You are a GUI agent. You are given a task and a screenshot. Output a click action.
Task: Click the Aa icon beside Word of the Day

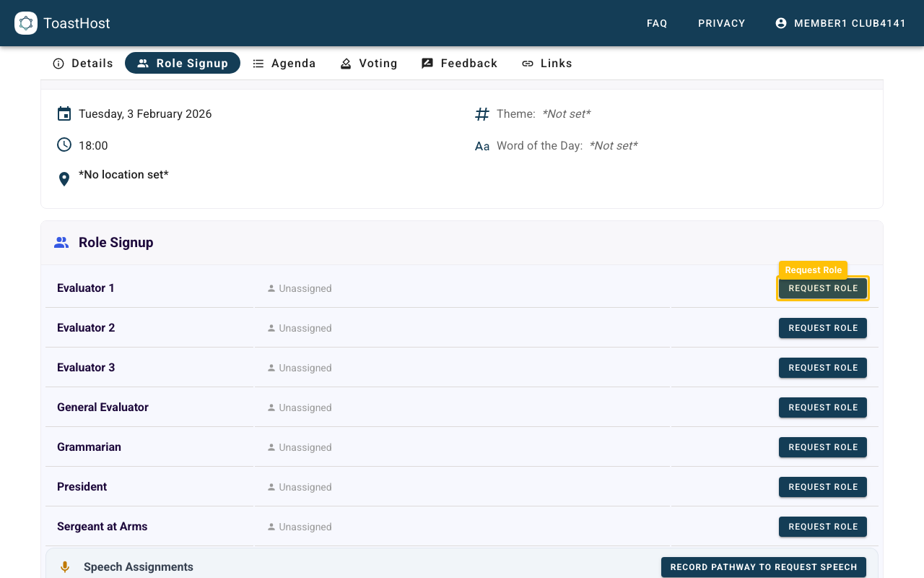tap(481, 145)
